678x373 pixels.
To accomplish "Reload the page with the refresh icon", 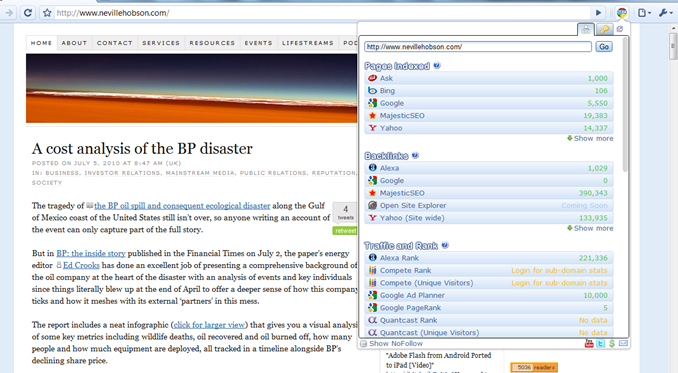I will pos(28,13).
